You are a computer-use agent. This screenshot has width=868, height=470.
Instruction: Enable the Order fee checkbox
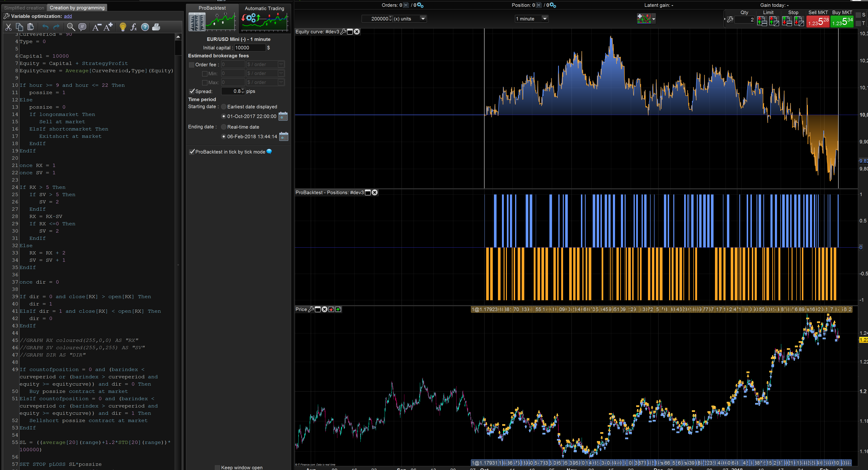pos(192,65)
